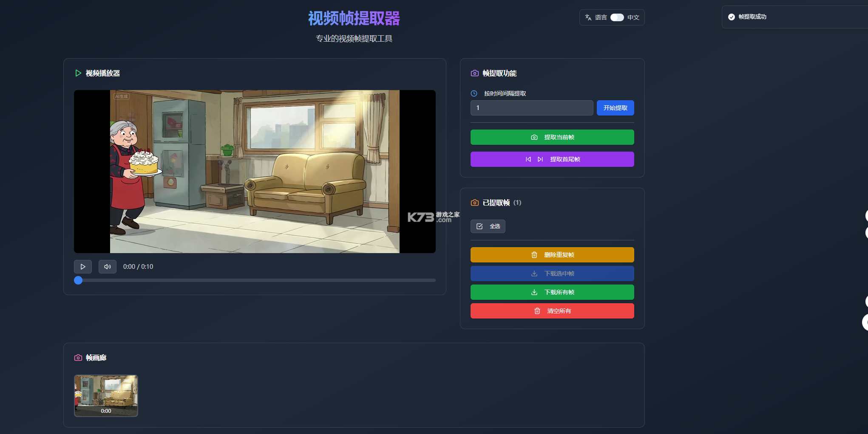Click the 专业的视频帧提取工具 subtitle
This screenshot has height=434, width=868.
(x=354, y=39)
